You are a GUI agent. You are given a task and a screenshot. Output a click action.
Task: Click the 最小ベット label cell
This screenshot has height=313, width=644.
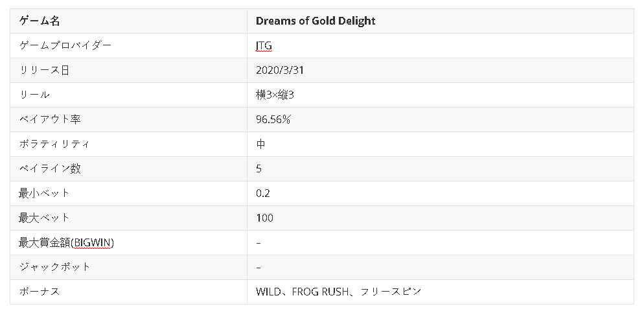tap(44, 193)
